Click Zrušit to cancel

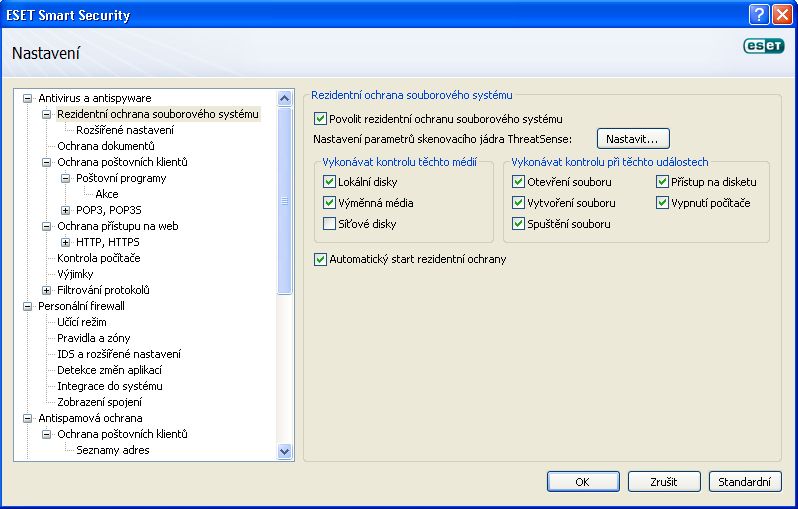coord(664,482)
